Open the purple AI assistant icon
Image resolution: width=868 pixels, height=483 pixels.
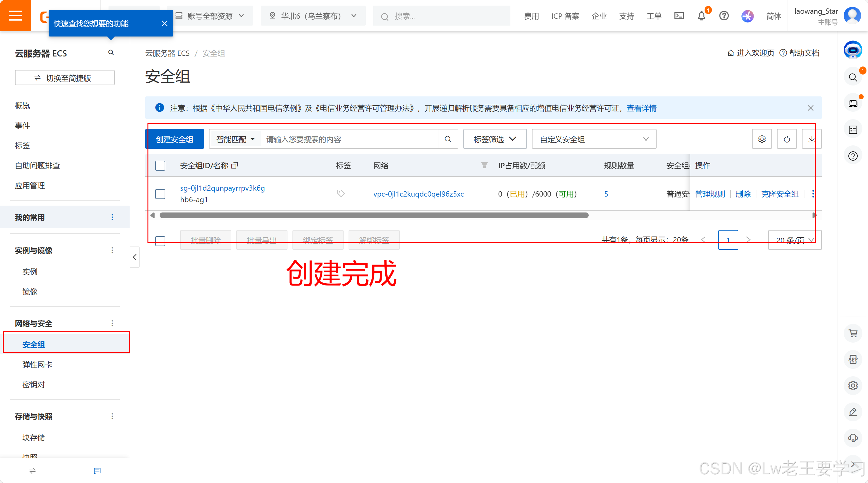click(x=747, y=16)
